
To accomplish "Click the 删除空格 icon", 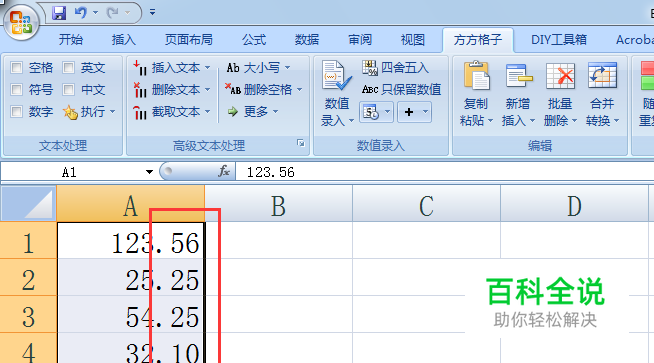I will coord(233,89).
